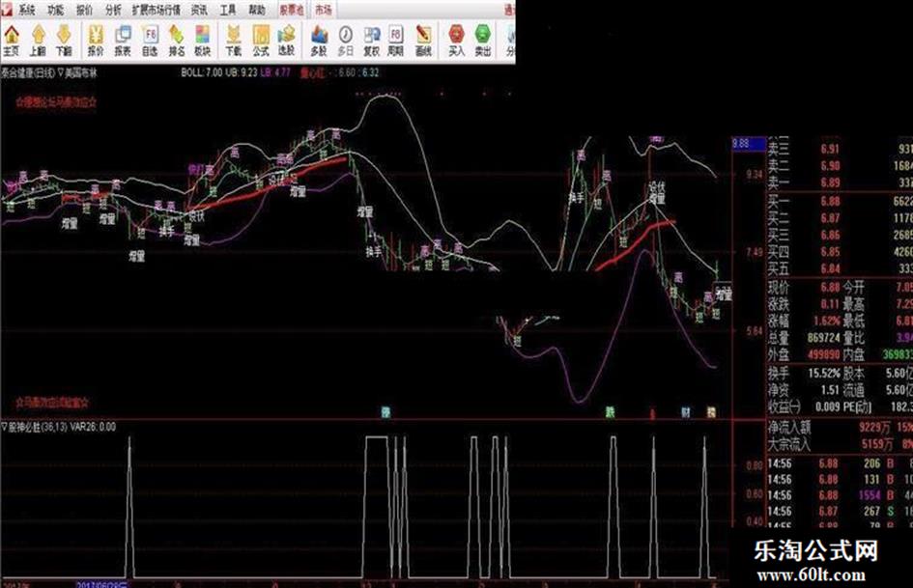913x588 pixels.
Task: Click the green 卖出 sell icon
Action: pyautogui.click(x=483, y=41)
